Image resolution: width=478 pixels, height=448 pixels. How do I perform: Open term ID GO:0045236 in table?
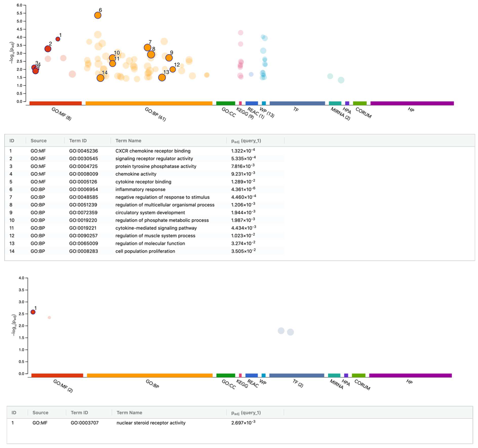coord(83,151)
